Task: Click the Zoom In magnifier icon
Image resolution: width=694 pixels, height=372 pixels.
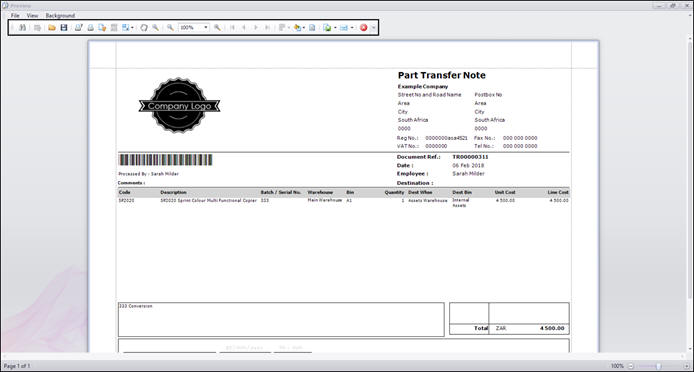Action: click(217, 27)
